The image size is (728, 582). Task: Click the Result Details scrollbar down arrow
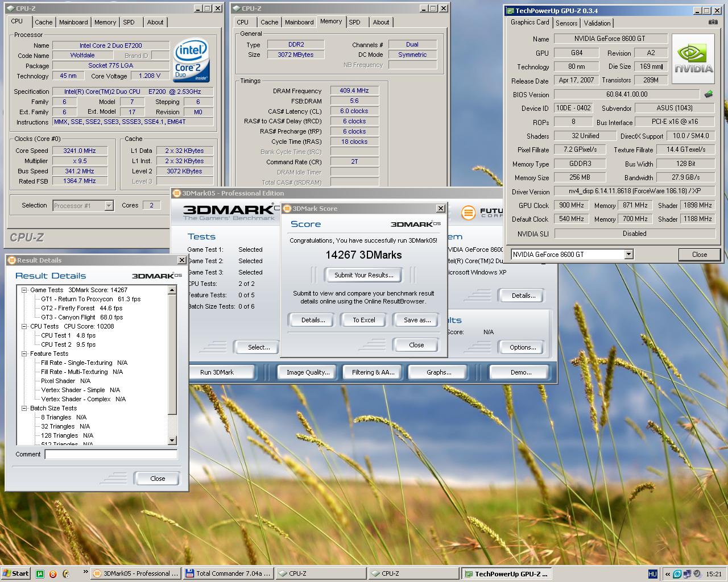172,440
